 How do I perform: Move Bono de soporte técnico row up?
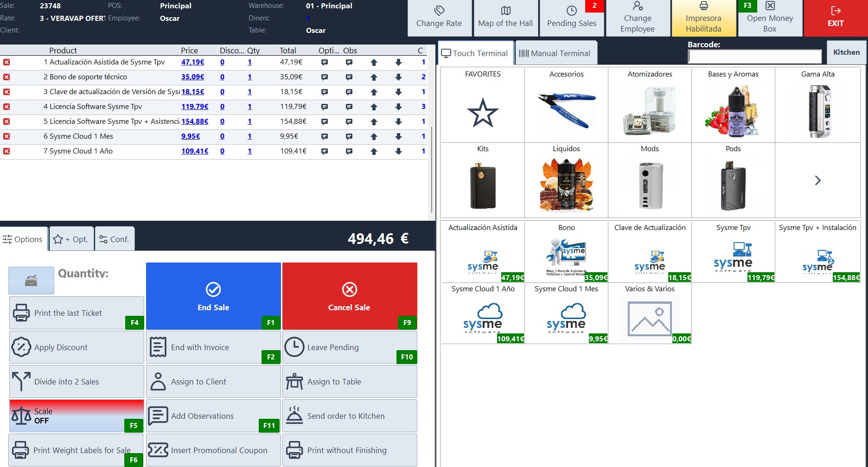point(374,77)
